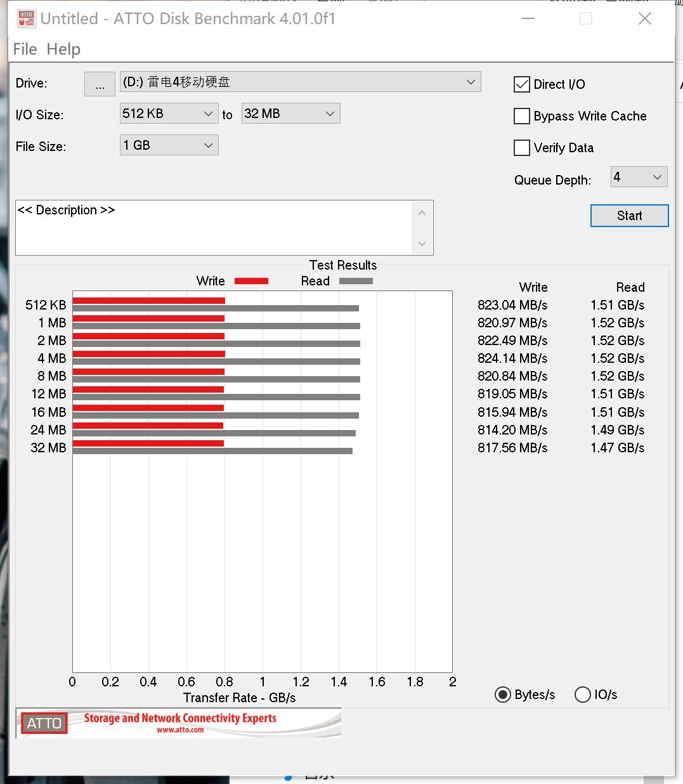Open the Help menu
The width and height of the screenshot is (683, 784).
click(63, 49)
